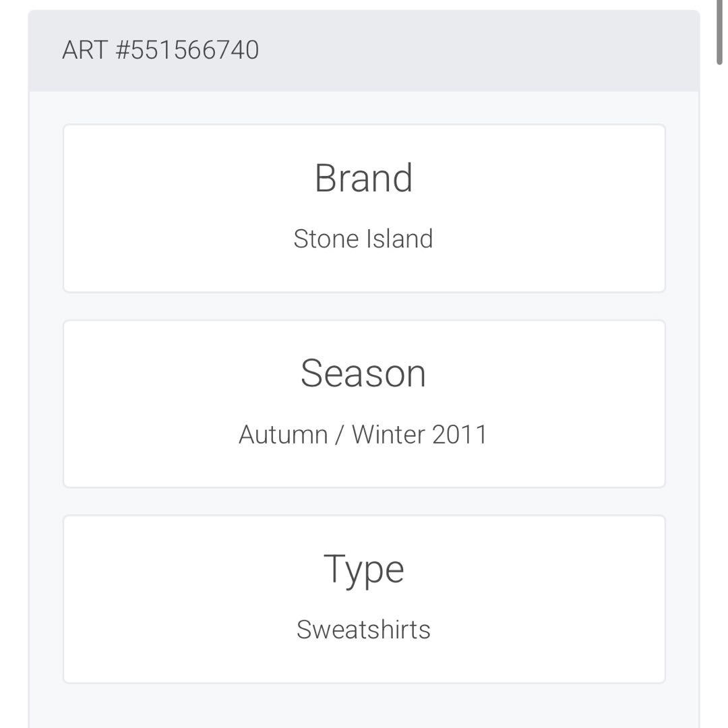The width and height of the screenshot is (728, 728).
Task: Open the Autumn / Winter 2011 season value
Action: 363,434
